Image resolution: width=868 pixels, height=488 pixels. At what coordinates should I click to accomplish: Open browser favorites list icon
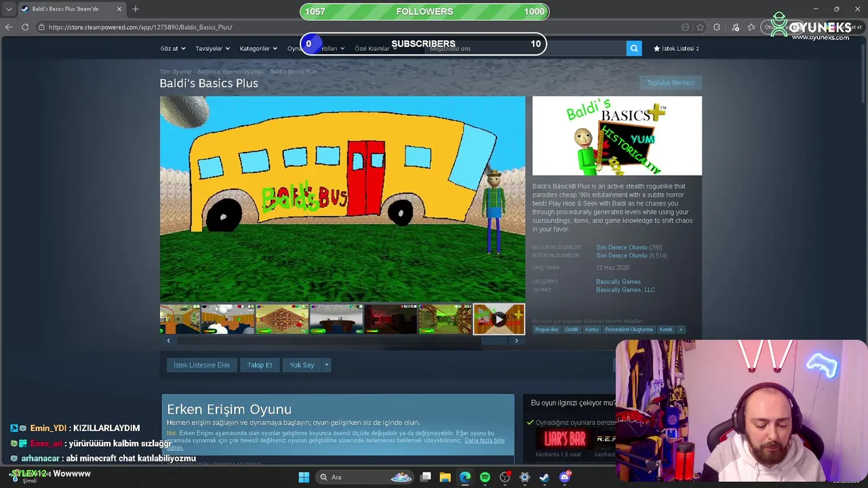(751, 27)
